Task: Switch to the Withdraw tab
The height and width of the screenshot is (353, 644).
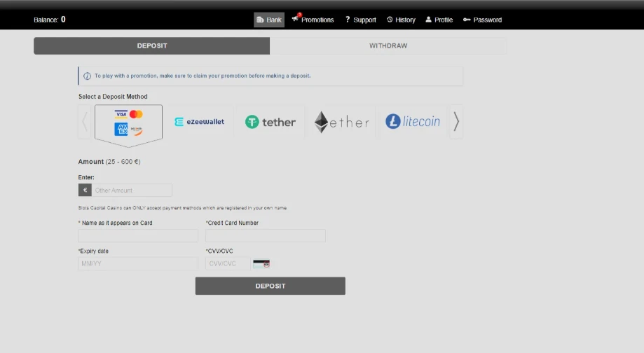Action: 388,46
